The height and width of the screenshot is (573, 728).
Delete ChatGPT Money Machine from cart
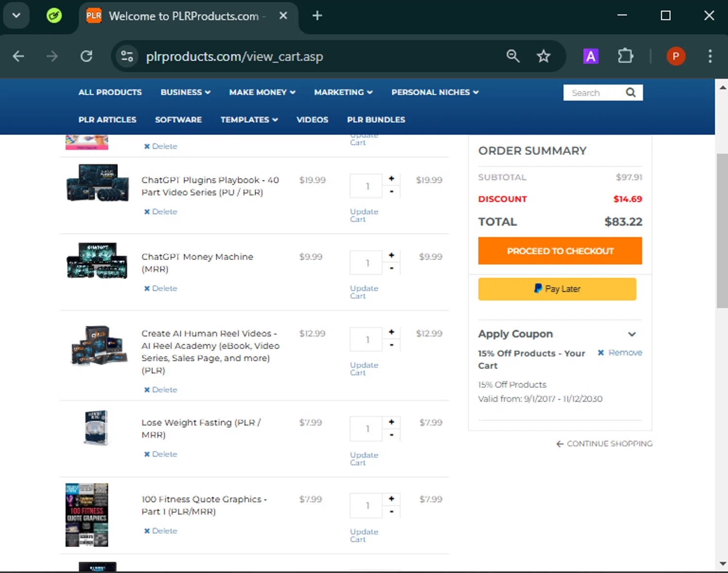161,288
